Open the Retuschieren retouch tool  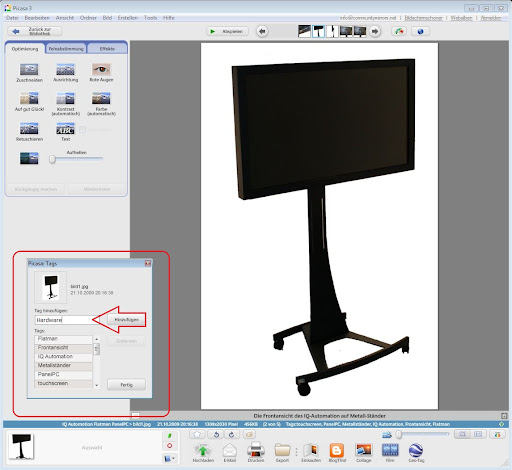pyautogui.click(x=29, y=128)
